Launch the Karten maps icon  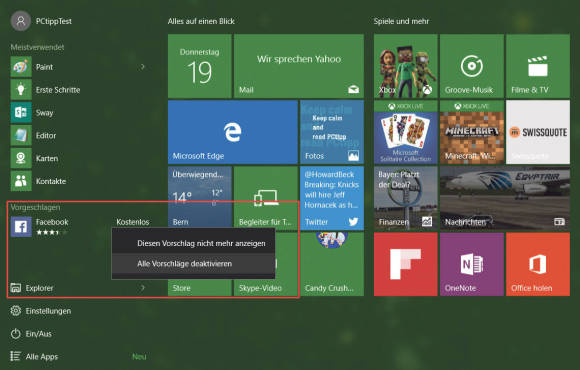point(21,158)
